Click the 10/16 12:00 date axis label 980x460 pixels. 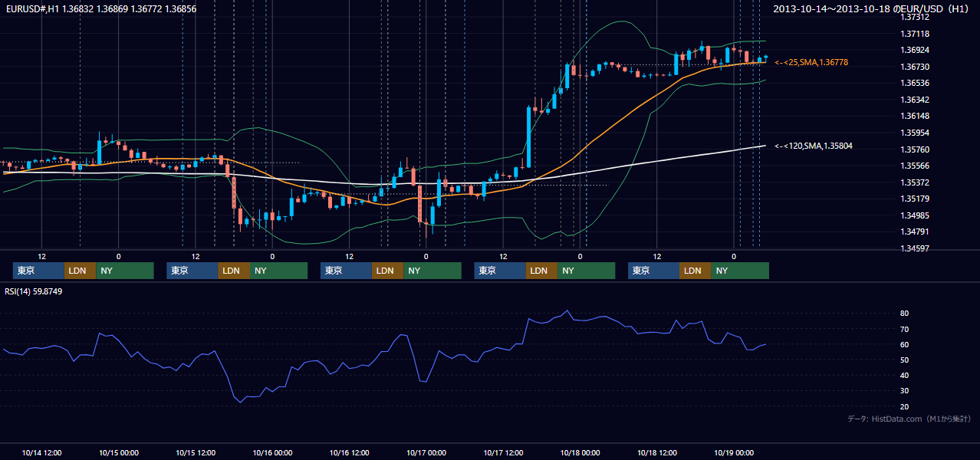(x=349, y=452)
